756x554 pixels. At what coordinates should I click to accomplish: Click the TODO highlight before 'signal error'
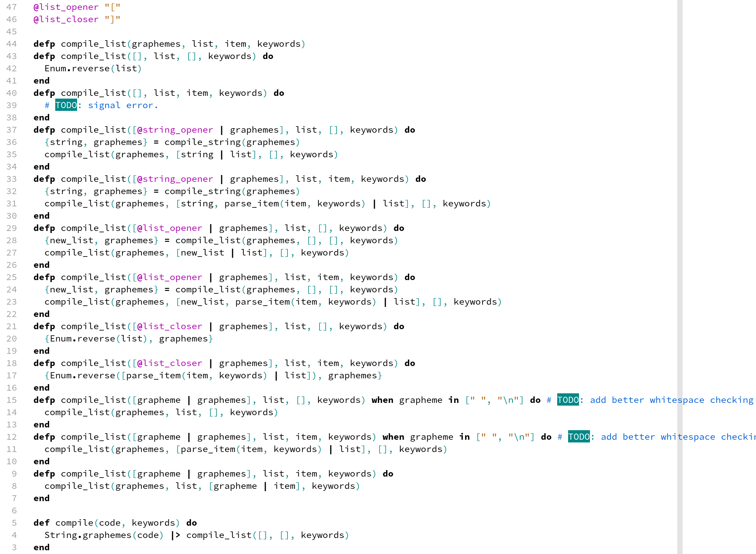66,105
